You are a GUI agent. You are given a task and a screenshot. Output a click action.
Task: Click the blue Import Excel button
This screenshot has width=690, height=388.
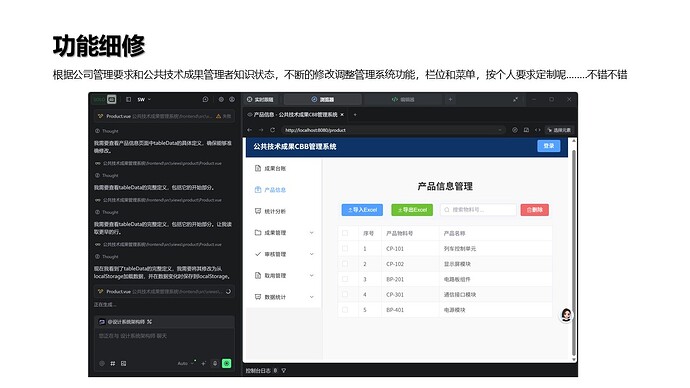coord(362,210)
